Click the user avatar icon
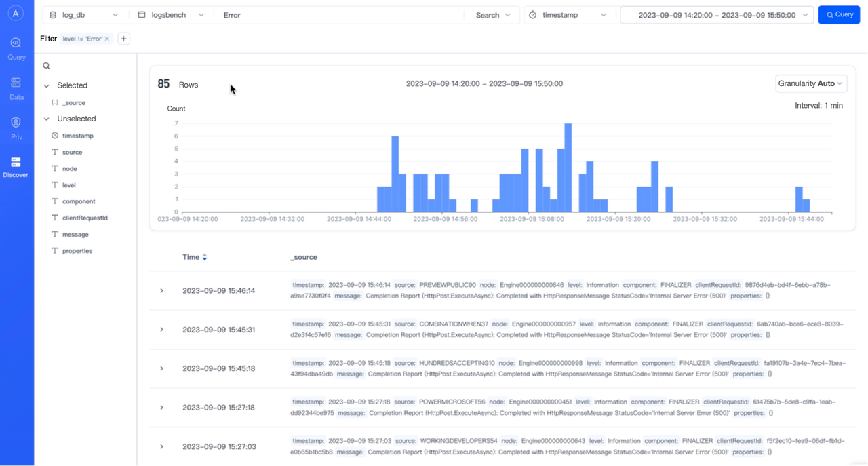The width and height of the screenshot is (868, 466). point(16,13)
